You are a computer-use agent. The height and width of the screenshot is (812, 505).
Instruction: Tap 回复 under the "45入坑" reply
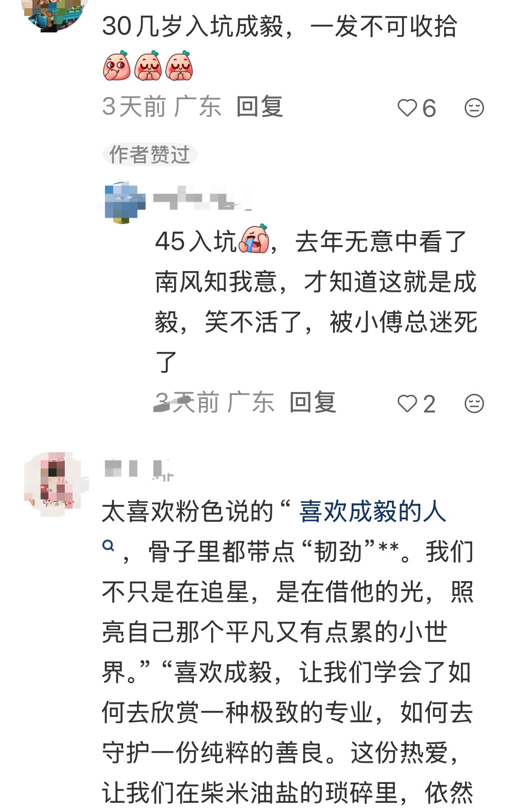313,403
